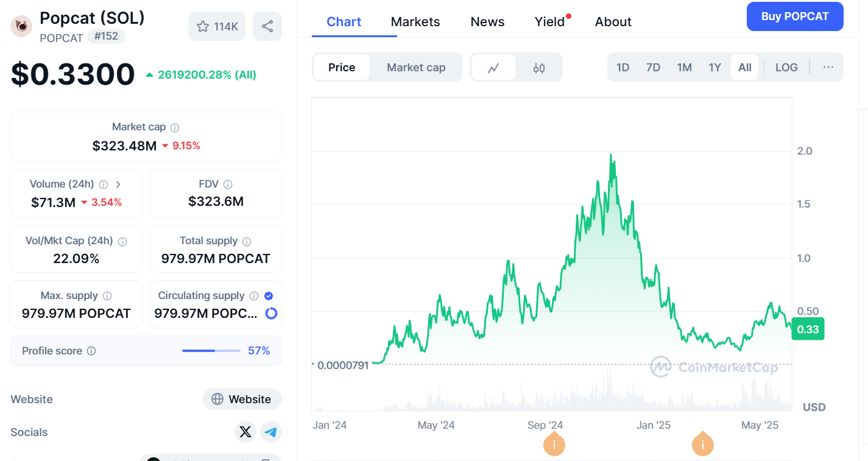
Task: Click the Popcat coin logo icon
Action: point(21,26)
